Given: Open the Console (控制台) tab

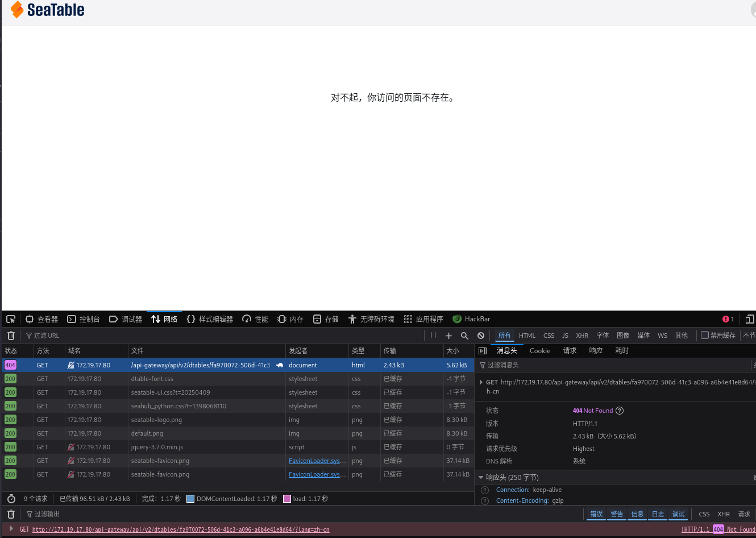Looking at the screenshot, I should tap(84, 319).
